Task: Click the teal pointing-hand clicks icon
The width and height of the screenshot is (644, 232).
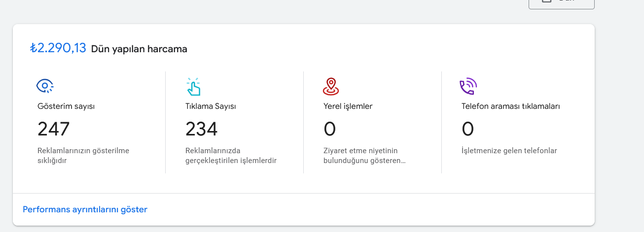Action: (193, 86)
